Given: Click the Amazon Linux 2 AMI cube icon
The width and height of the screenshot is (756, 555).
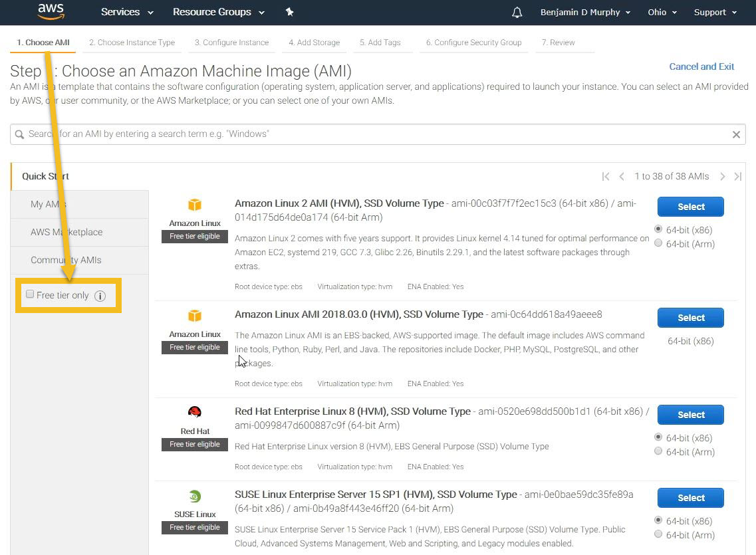Looking at the screenshot, I should tap(195, 205).
